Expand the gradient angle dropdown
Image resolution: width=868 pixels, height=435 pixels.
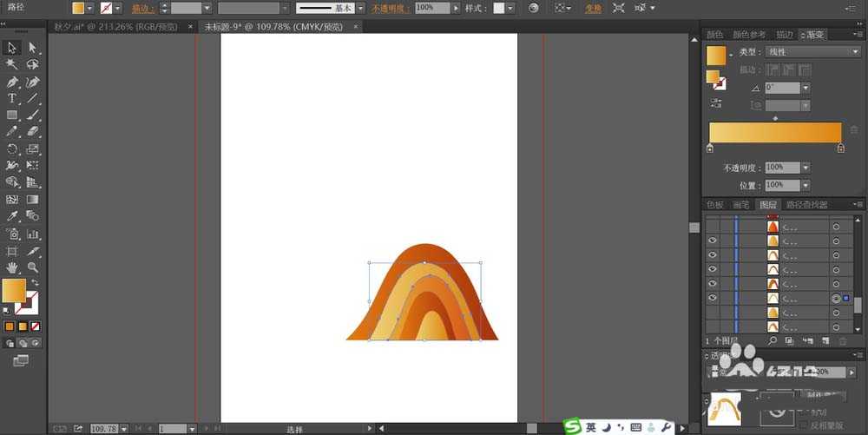point(806,88)
